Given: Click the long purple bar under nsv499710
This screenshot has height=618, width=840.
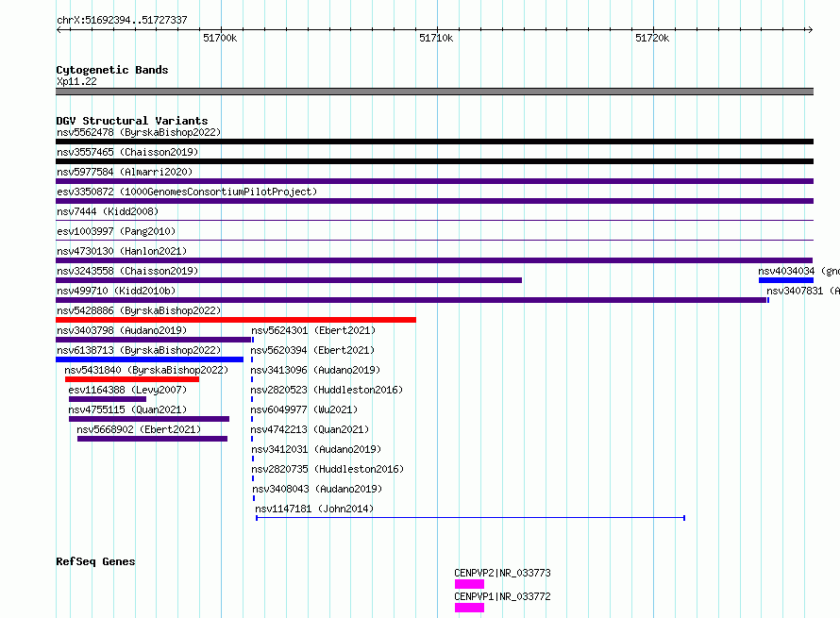Looking at the screenshot, I should click(412, 300).
